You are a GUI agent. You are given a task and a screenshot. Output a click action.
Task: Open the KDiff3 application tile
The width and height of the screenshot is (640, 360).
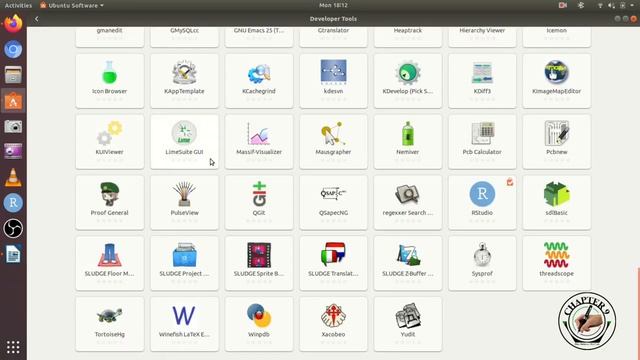(x=482, y=81)
